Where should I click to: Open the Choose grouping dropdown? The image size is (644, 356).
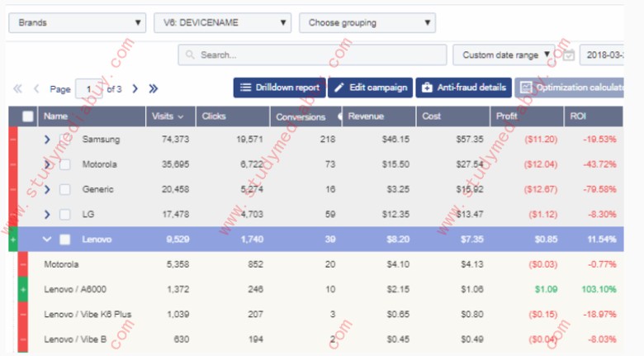(x=367, y=22)
